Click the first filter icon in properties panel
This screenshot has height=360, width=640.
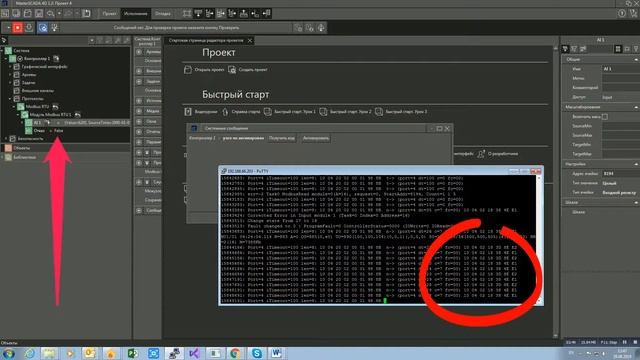point(565,49)
